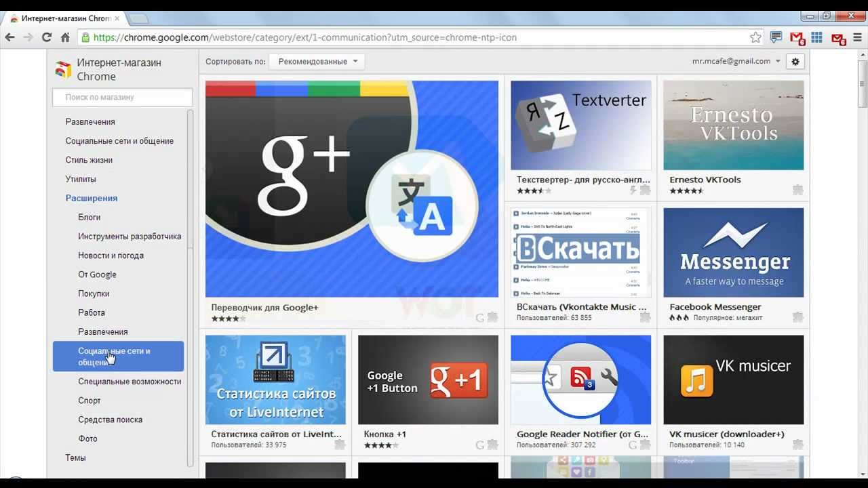
Task: Open the Темы section
Action: pyautogui.click(x=75, y=457)
